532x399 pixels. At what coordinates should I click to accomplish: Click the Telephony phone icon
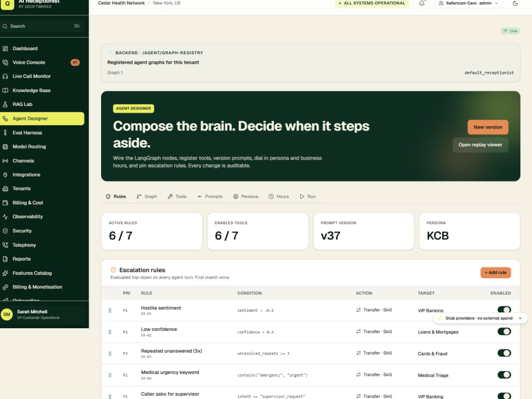[5, 245]
